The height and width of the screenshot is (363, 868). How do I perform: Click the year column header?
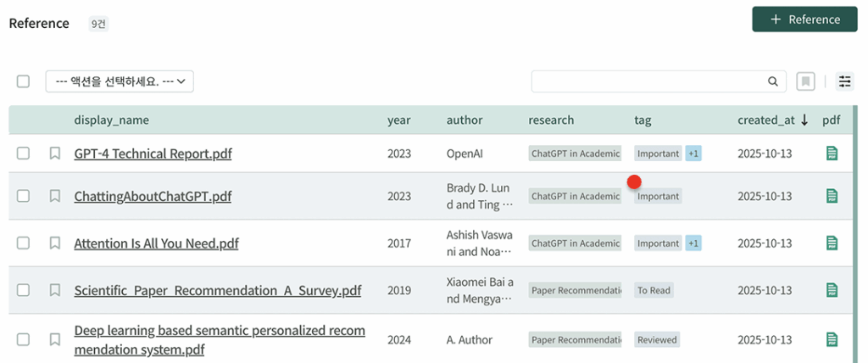[399, 120]
